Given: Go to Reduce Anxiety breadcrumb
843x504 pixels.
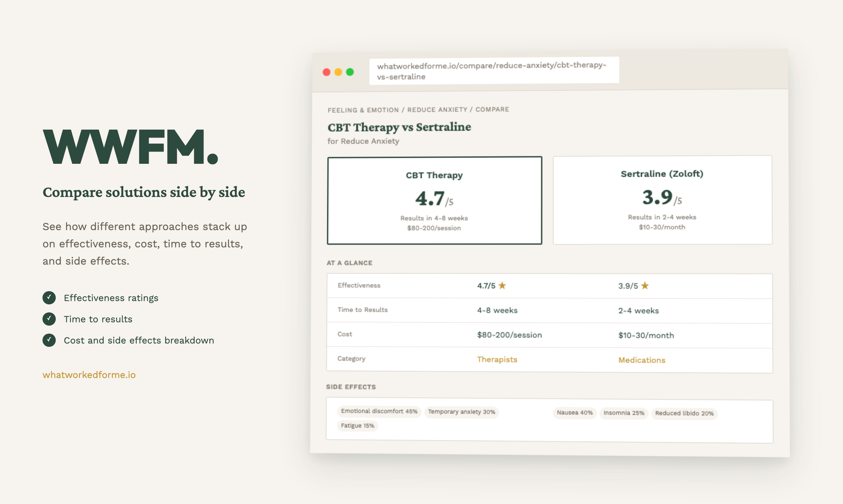Looking at the screenshot, I should (437, 110).
